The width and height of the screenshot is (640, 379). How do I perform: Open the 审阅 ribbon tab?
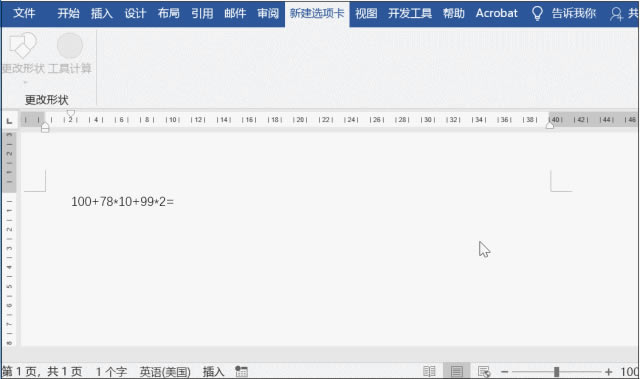point(268,13)
